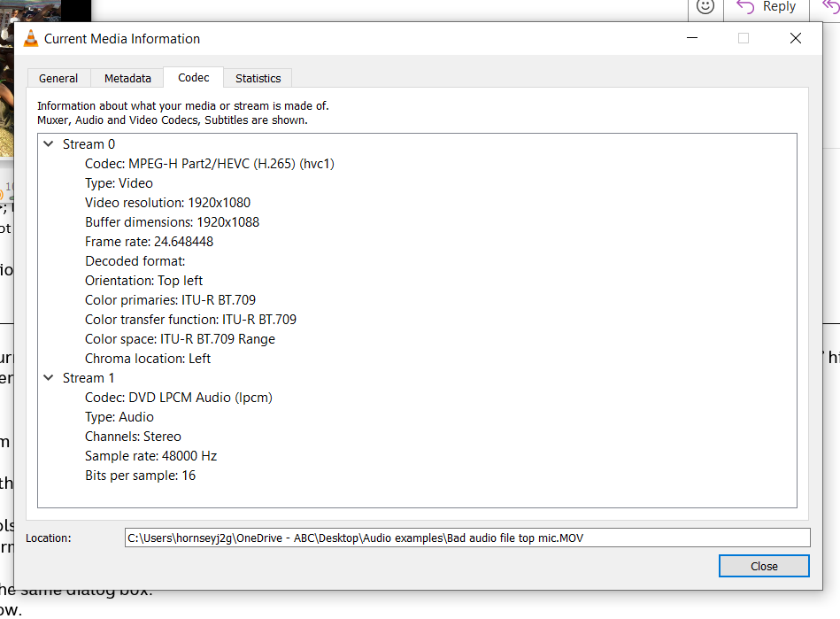Switch to the General tab
This screenshot has height=619, width=840.
tap(58, 78)
